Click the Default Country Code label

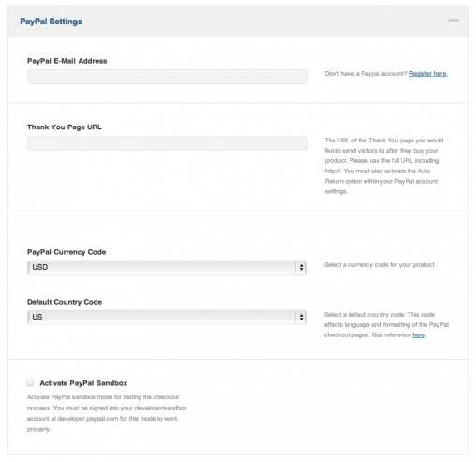pyautogui.click(x=65, y=302)
